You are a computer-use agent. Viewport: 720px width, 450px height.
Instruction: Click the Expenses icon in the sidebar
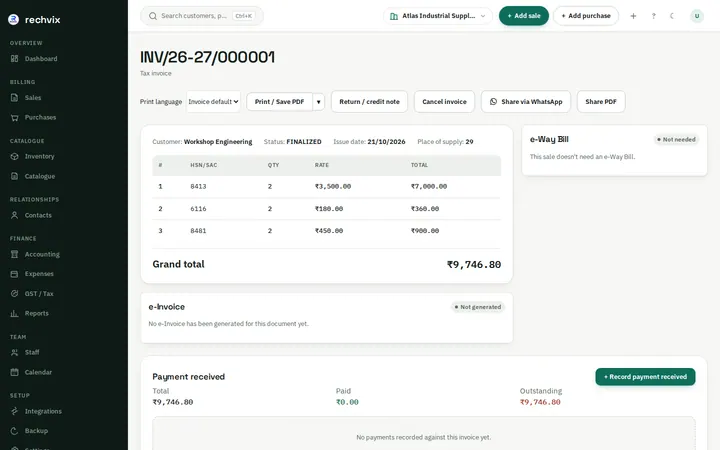pyautogui.click(x=15, y=274)
